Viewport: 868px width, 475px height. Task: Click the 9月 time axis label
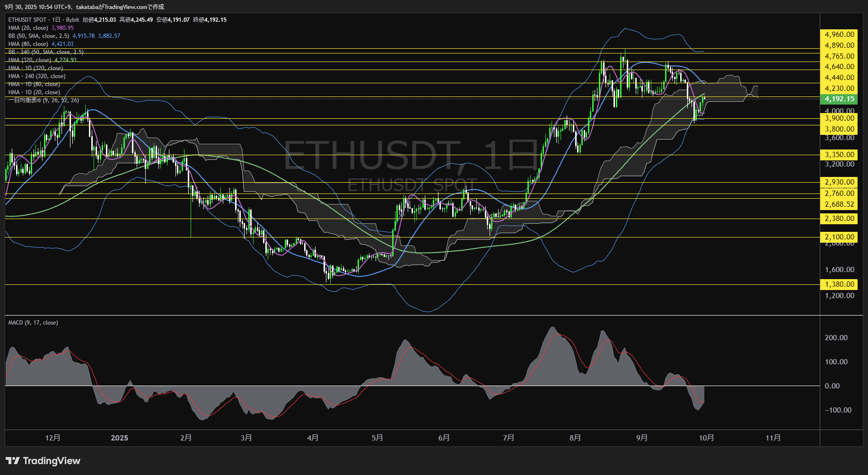[642, 438]
